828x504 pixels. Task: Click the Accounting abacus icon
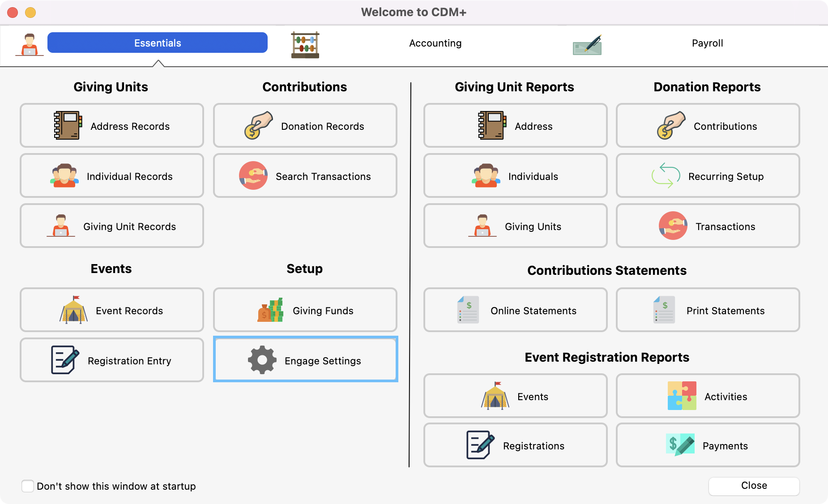[x=305, y=45]
